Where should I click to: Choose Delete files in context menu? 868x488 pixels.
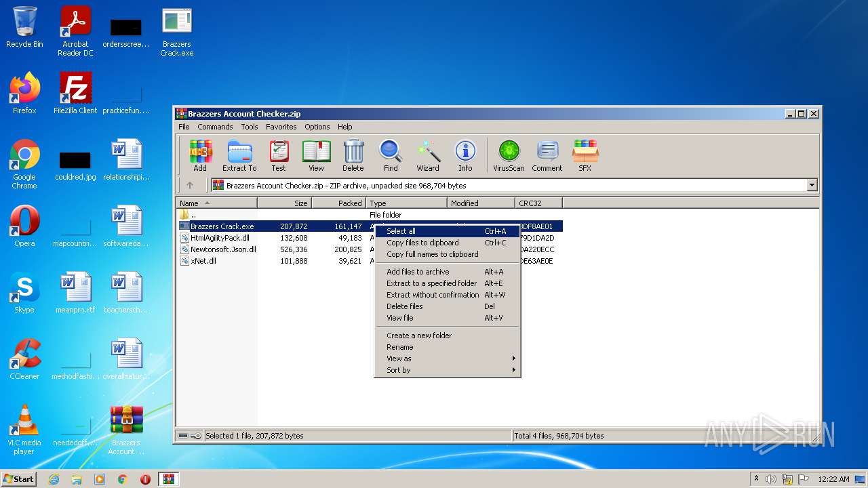click(x=448, y=306)
